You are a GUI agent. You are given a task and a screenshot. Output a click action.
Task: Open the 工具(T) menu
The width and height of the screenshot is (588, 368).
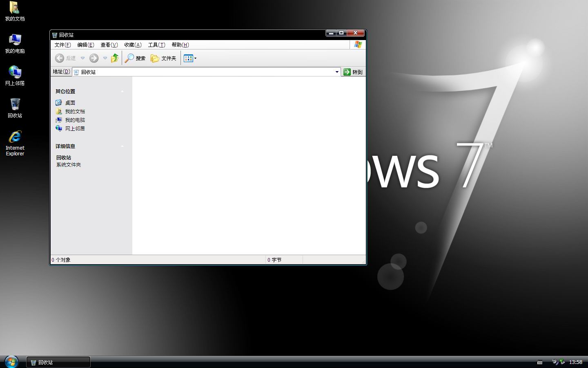click(156, 45)
